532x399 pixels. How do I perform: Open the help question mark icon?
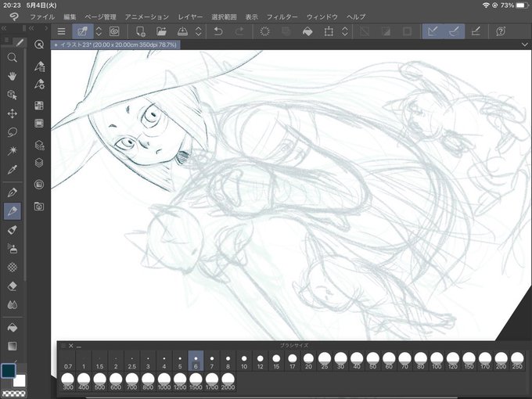point(501,31)
